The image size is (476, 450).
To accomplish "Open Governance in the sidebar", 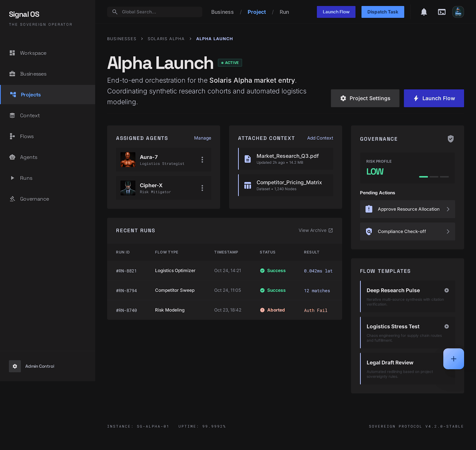I will [x=48, y=199].
